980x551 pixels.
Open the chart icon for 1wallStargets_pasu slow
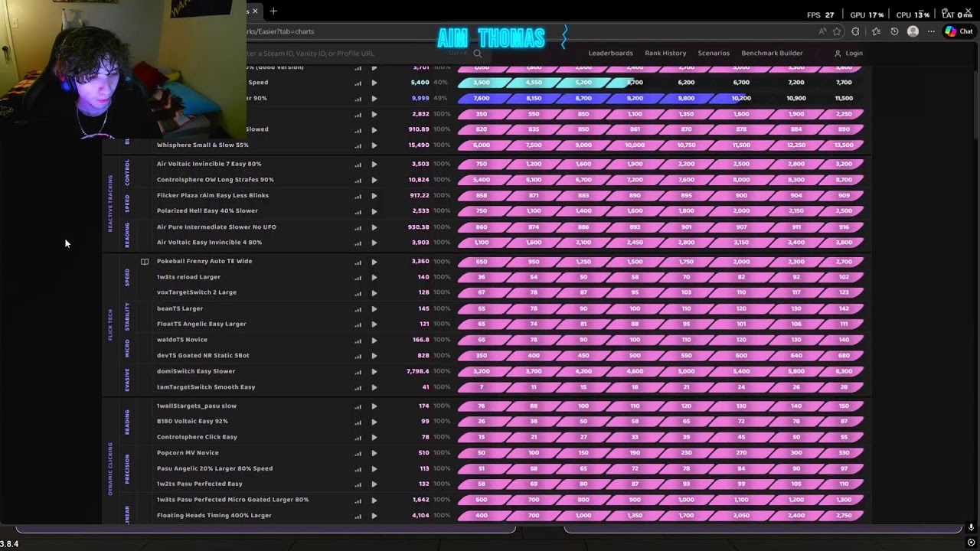(x=358, y=406)
